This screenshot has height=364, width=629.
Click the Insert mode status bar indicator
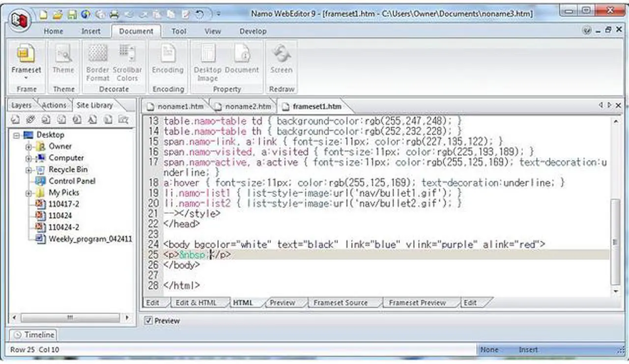528,350
